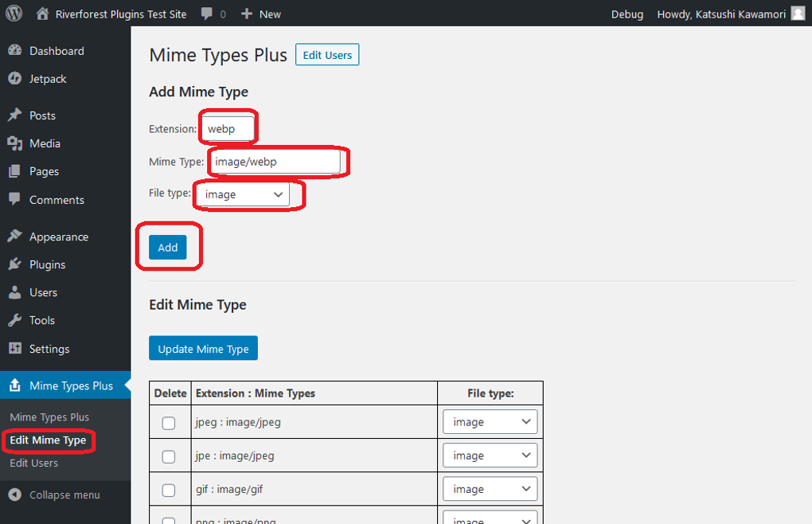The image size is (812, 524).
Task: Open the file type dropdown for jpeg row
Action: (x=490, y=421)
